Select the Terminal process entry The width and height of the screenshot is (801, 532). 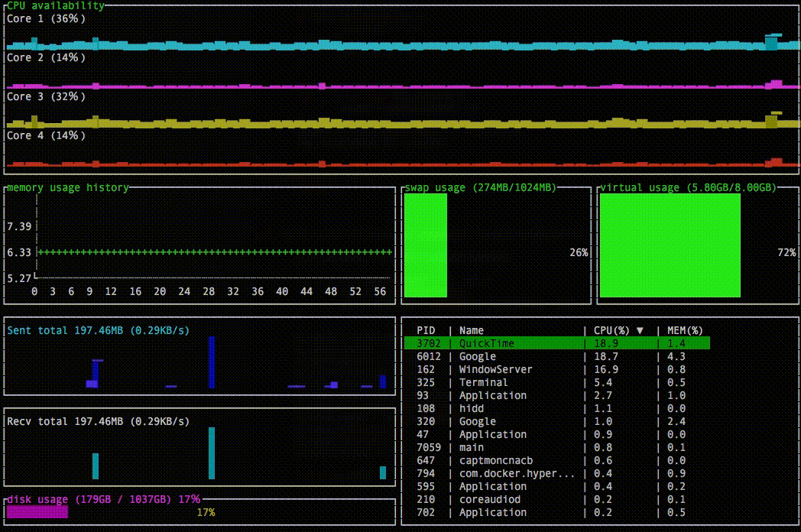pos(483,383)
